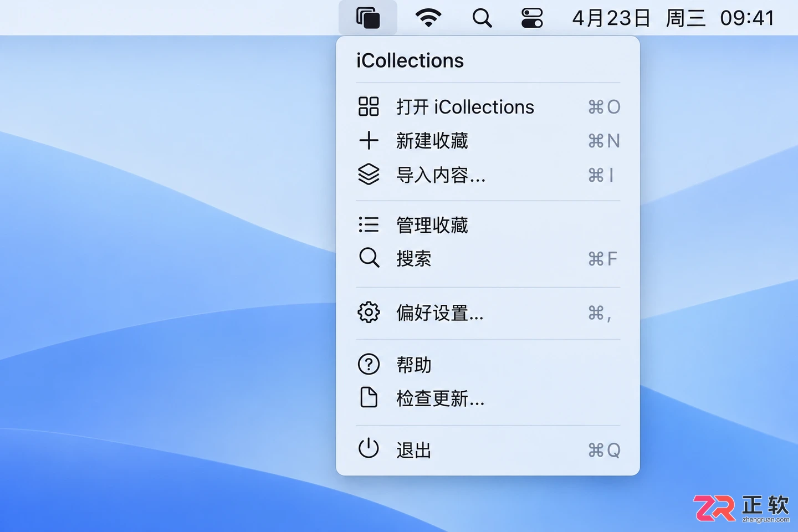Choose 退出 to quit the app

(488, 450)
